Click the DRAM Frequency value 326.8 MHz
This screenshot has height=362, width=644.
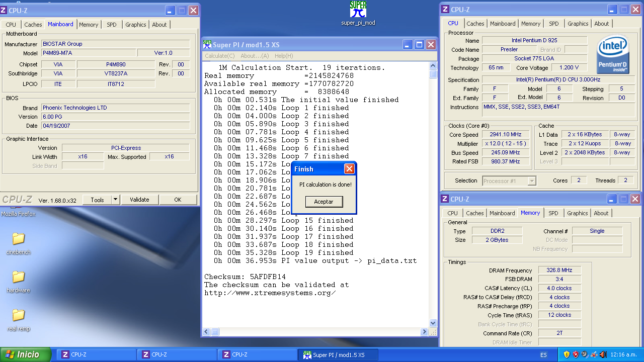559,270
